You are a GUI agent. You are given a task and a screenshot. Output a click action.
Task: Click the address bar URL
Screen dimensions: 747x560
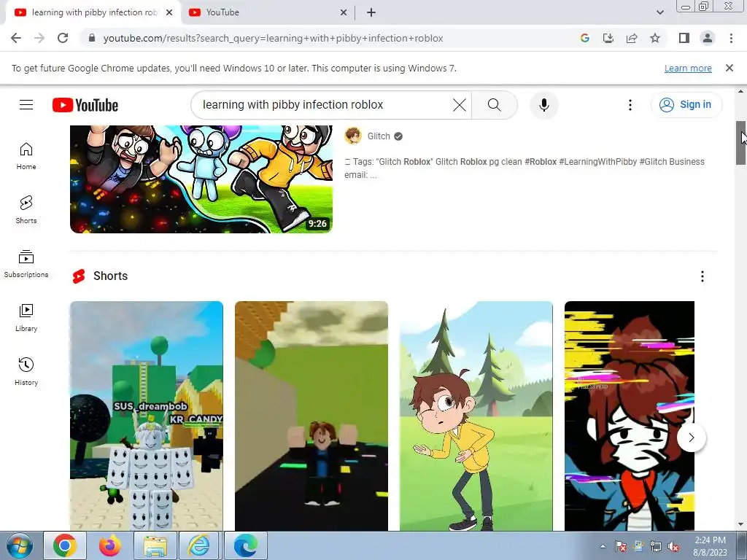[x=273, y=38]
